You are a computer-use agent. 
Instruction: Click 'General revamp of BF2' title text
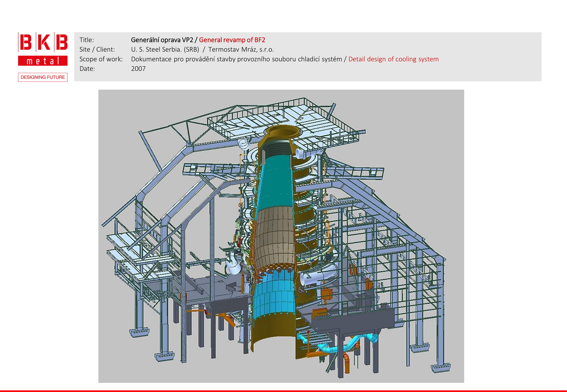click(232, 40)
